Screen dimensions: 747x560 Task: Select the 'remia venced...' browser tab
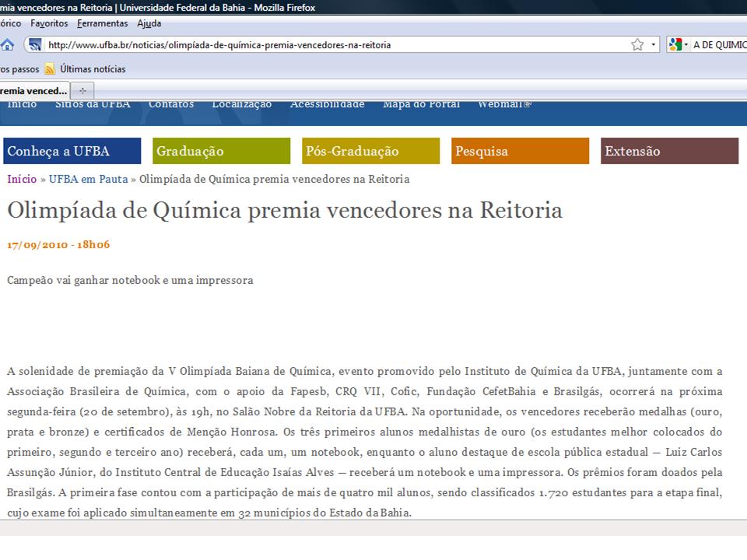coord(34,90)
